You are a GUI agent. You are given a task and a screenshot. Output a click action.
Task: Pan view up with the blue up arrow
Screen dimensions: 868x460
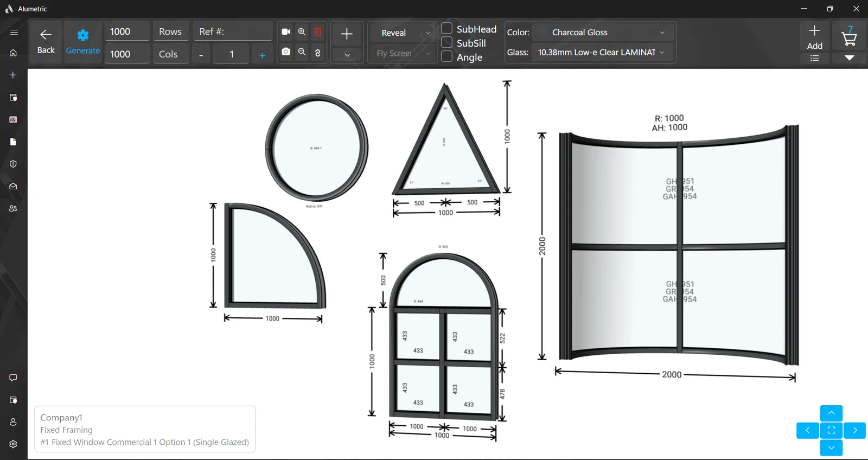pyautogui.click(x=831, y=413)
